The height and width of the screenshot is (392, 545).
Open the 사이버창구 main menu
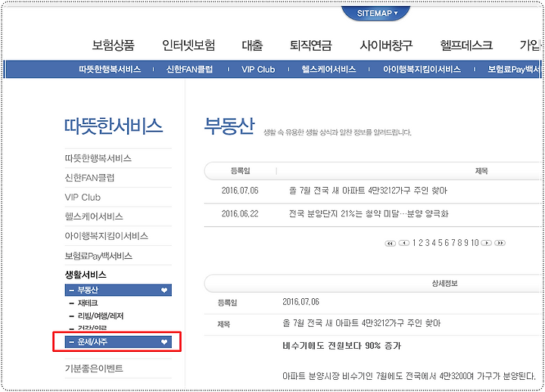pos(386,45)
